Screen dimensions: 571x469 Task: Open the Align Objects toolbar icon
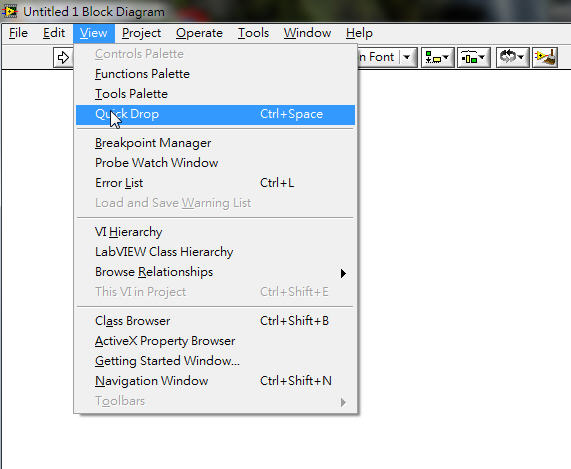437,58
